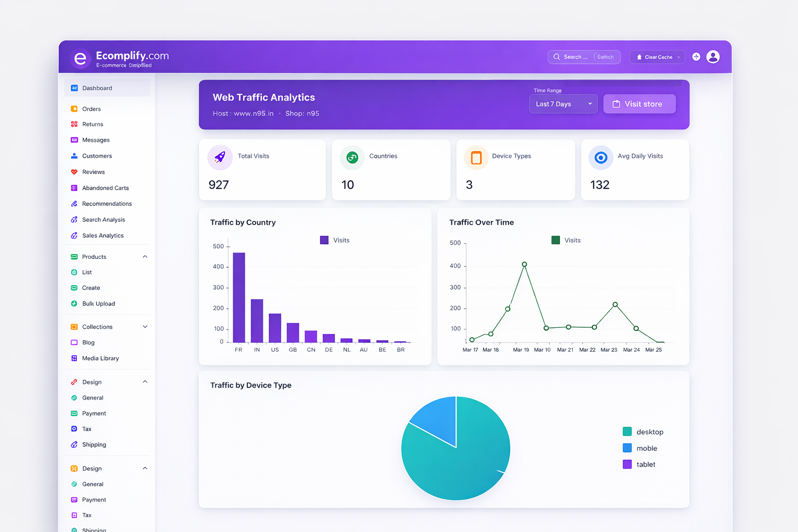Toggle the desktop legend in pie chart

click(x=627, y=431)
